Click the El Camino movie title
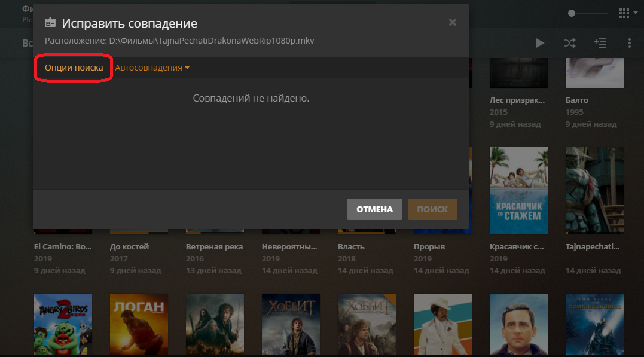644x357 pixels. click(x=63, y=246)
